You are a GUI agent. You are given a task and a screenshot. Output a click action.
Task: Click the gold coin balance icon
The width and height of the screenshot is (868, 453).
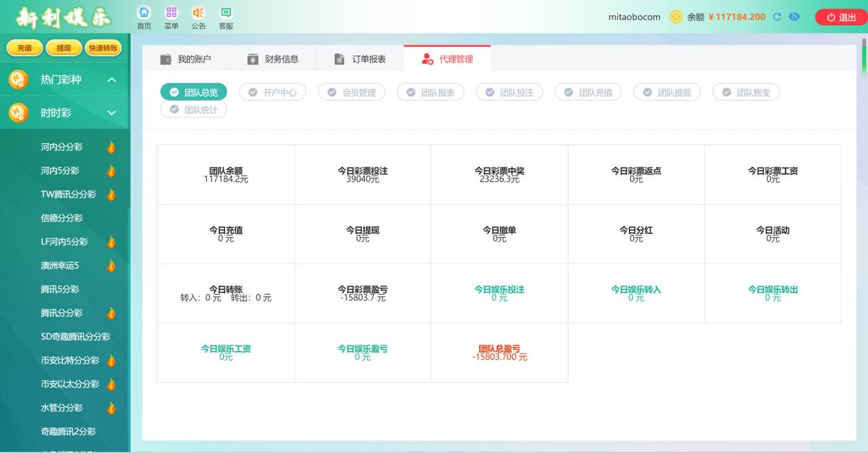click(676, 17)
